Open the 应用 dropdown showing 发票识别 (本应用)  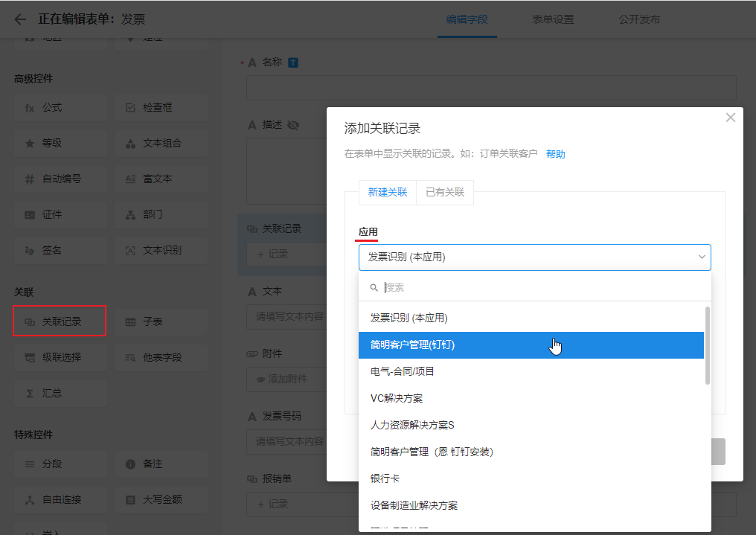click(534, 257)
